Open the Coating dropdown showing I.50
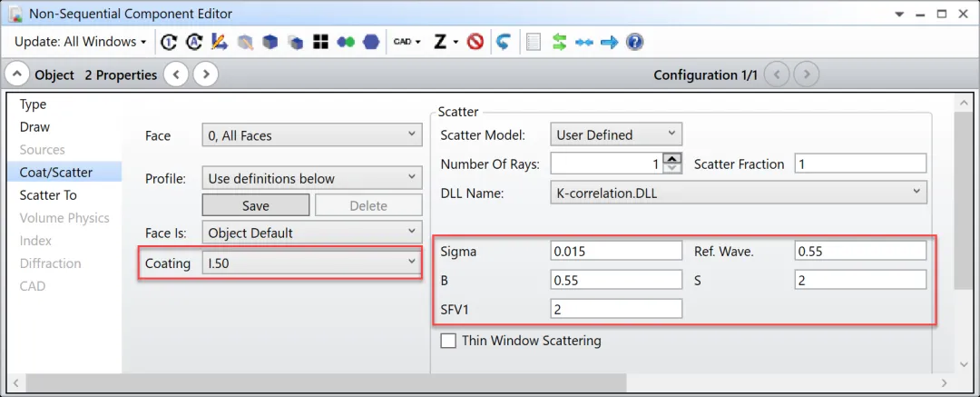Screen dimensions: 980x397 point(311,263)
